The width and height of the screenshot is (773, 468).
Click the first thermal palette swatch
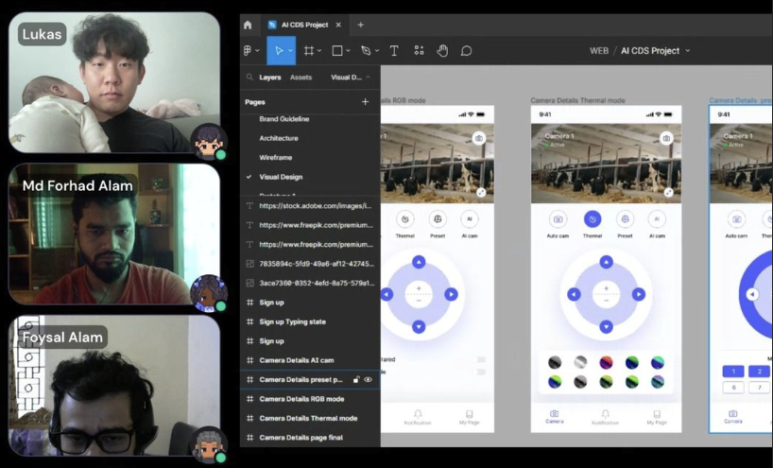pyautogui.click(x=555, y=362)
